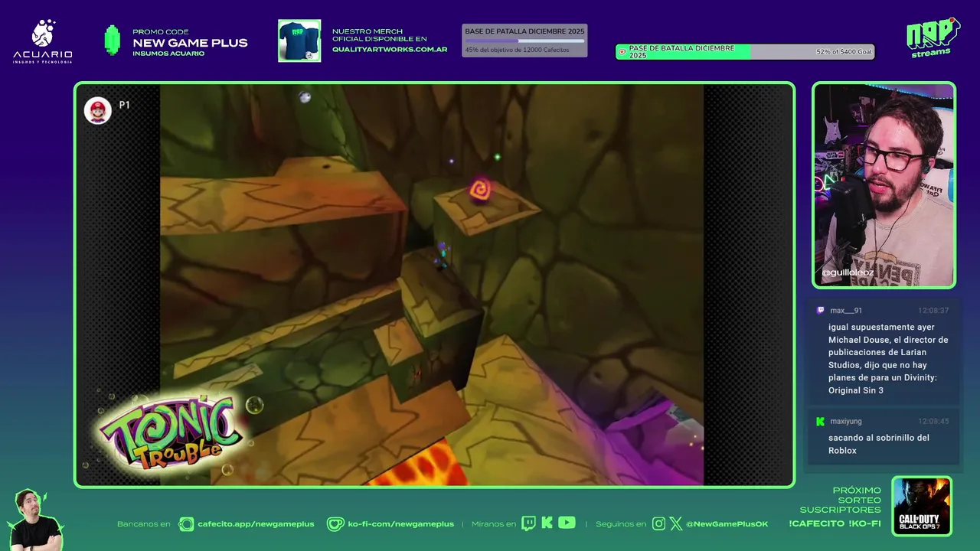This screenshot has height=551, width=980.
Task: Click the '52% of $400 Goal' text
Action: pyautogui.click(x=844, y=52)
